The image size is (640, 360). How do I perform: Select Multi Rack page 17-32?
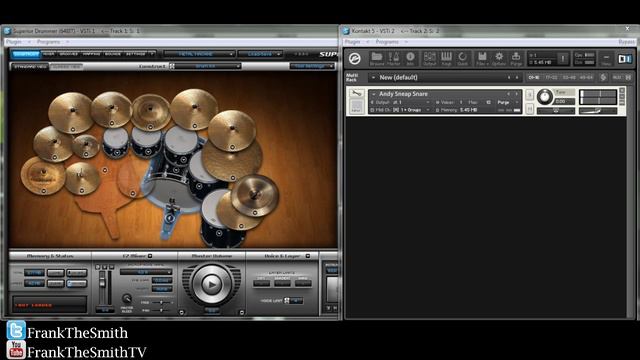551,77
